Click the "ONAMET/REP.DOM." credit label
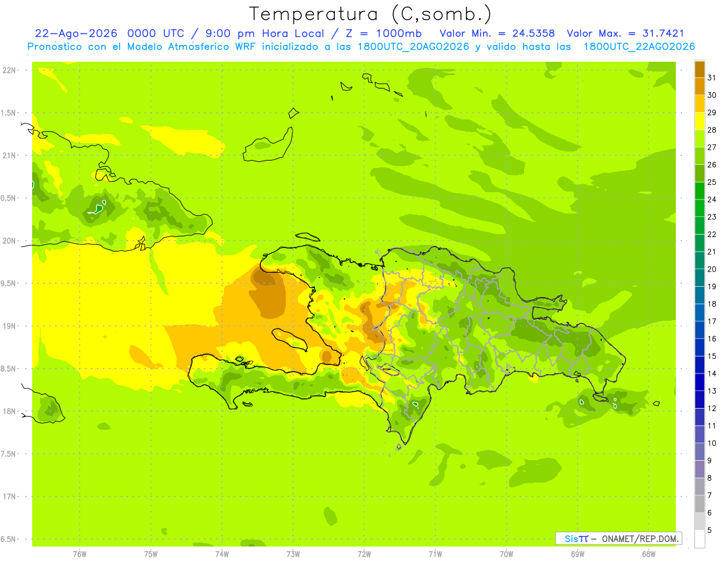This screenshot has height=562, width=728. click(639, 538)
